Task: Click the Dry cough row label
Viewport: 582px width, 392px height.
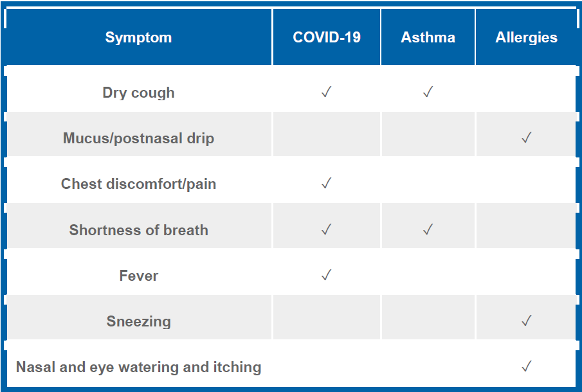Action: click(x=138, y=93)
